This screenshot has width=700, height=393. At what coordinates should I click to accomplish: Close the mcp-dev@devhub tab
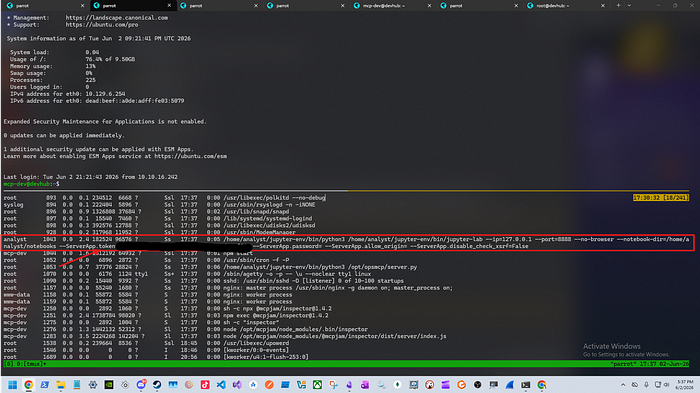(429, 5)
